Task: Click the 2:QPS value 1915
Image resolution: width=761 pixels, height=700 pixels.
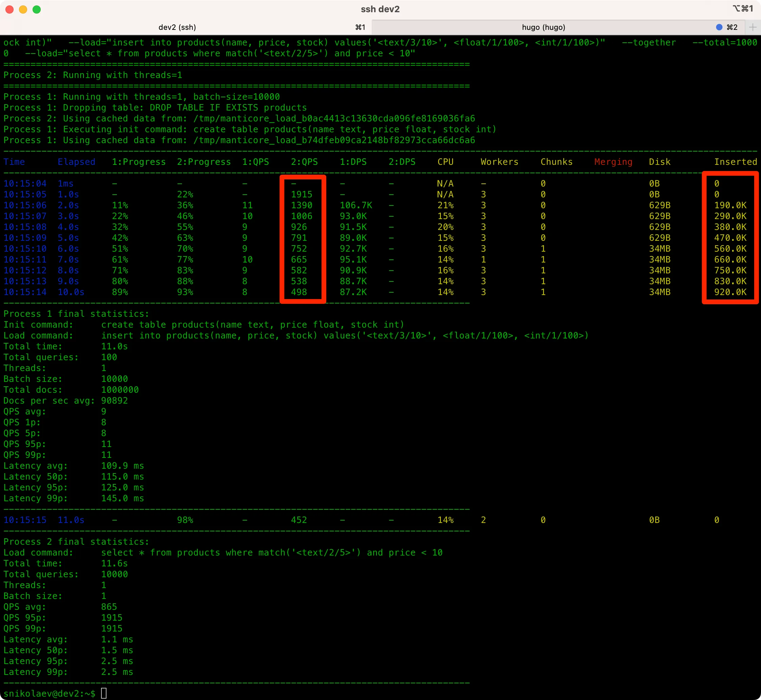Action: [x=301, y=194]
